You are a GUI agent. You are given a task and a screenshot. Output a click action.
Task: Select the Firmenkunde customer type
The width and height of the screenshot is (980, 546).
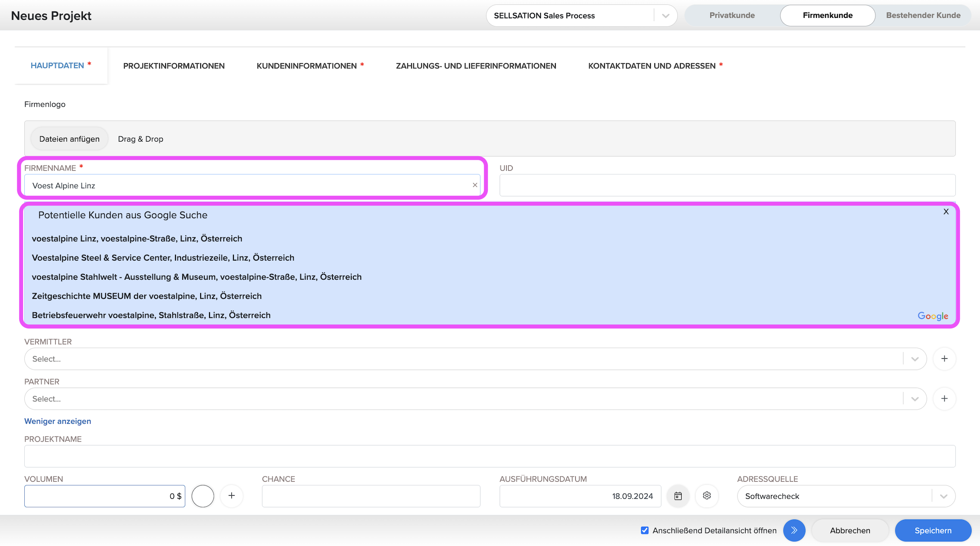click(x=828, y=15)
